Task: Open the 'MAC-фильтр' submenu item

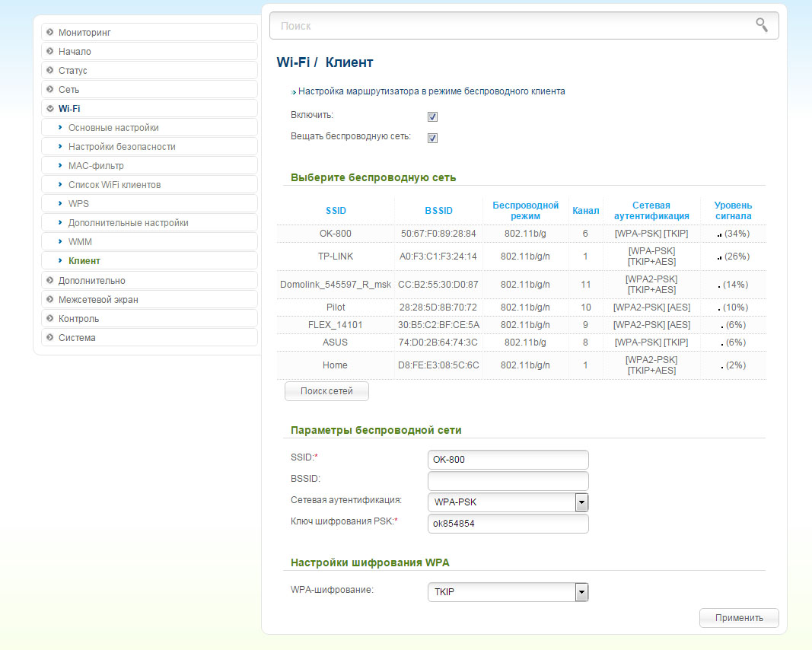Action: 96,166
